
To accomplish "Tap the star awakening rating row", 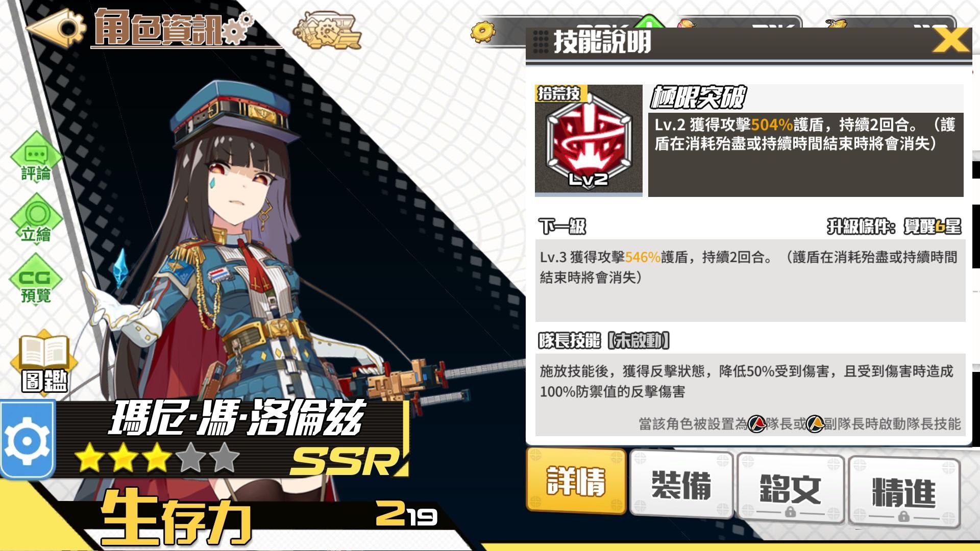I will tap(157, 458).
